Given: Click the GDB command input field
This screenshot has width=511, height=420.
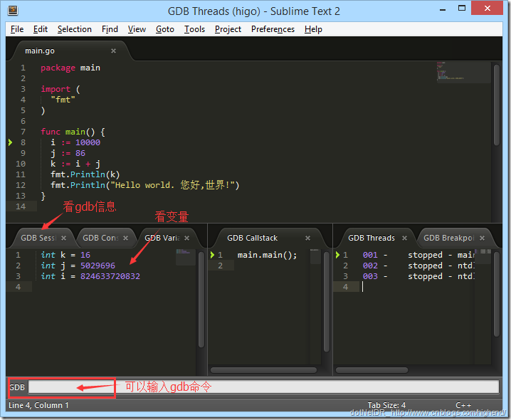Looking at the screenshot, I should click(x=263, y=387).
